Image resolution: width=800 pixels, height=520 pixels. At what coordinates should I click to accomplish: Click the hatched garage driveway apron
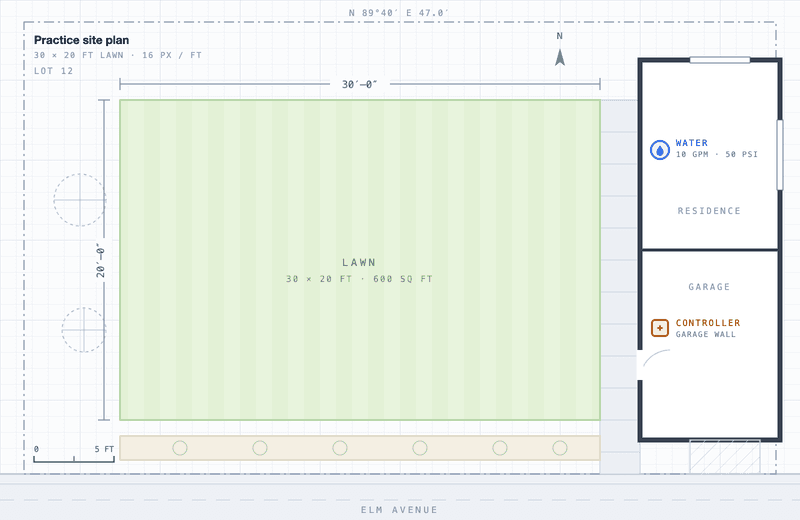coord(725,456)
